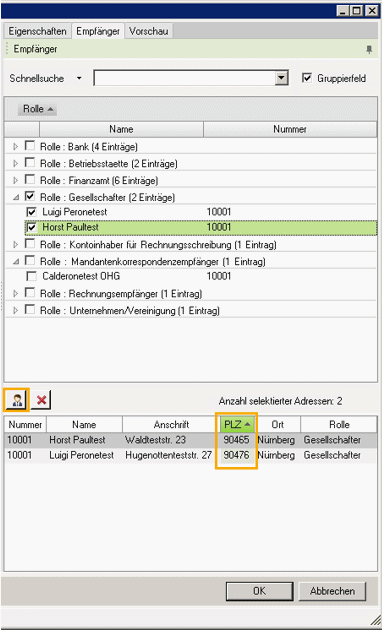
Task: Check the Kontoinhaber für Rechnungsschreibung checkbox
Action: pyautogui.click(x=30, y=244)
